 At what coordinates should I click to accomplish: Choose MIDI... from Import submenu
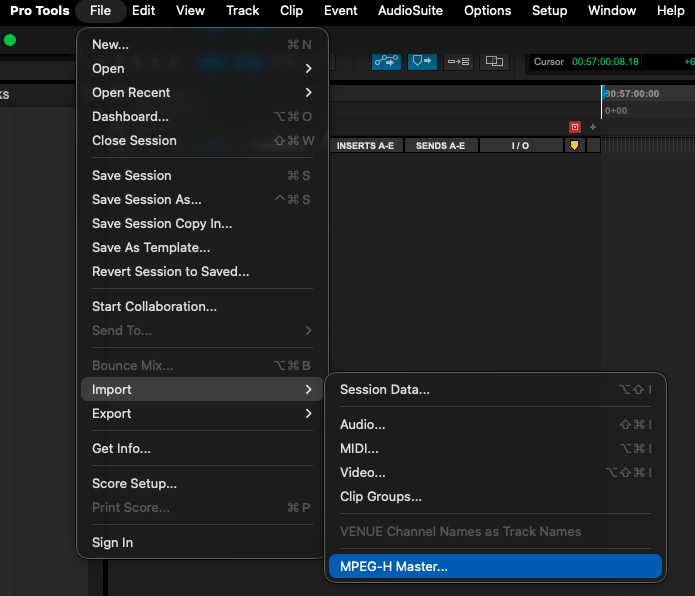[496, 448]
